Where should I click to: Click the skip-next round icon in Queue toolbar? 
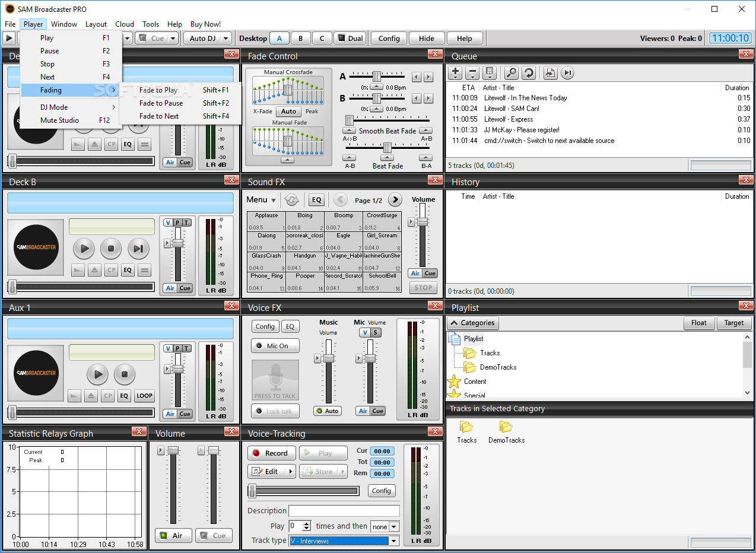pyautogui.click(x=568, y=72)
